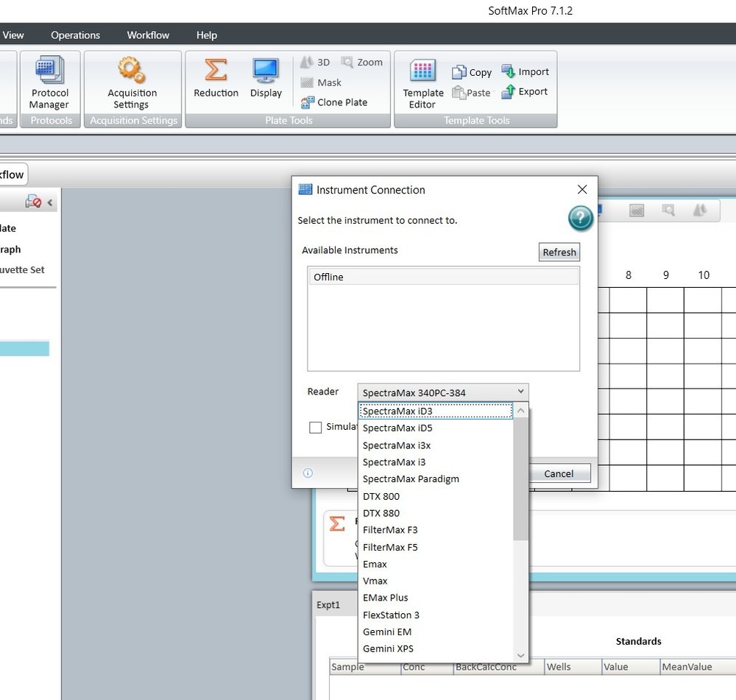Screen dimensions: 736x700
Task: Pick FilterMax F3 reader
Action: click(x=436, y=529)
